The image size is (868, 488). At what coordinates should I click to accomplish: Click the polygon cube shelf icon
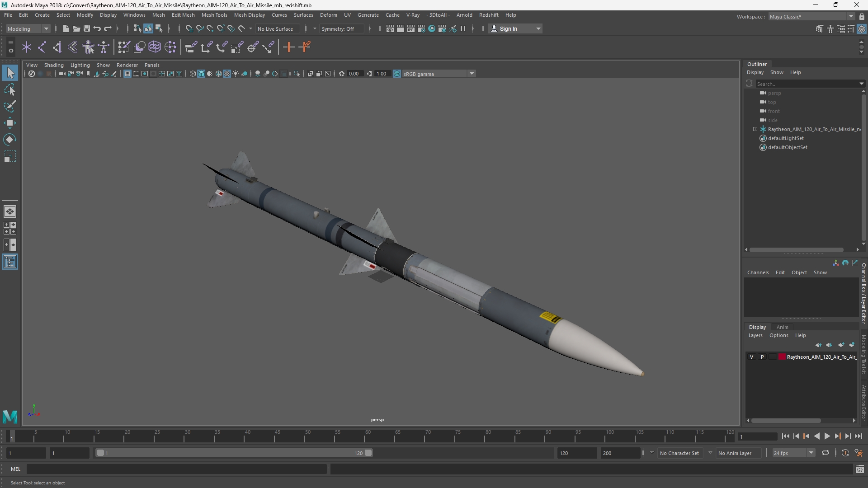coord(155,47)
